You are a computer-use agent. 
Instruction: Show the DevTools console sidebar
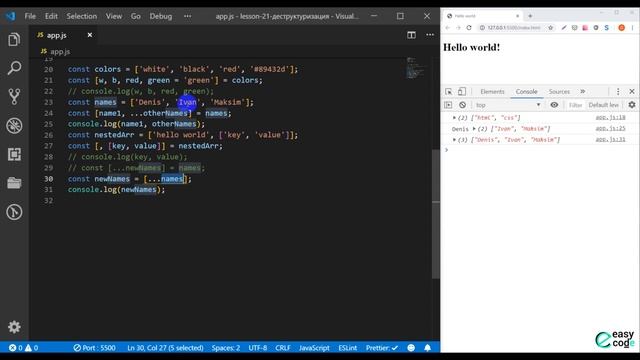click(x=448, y=105)
